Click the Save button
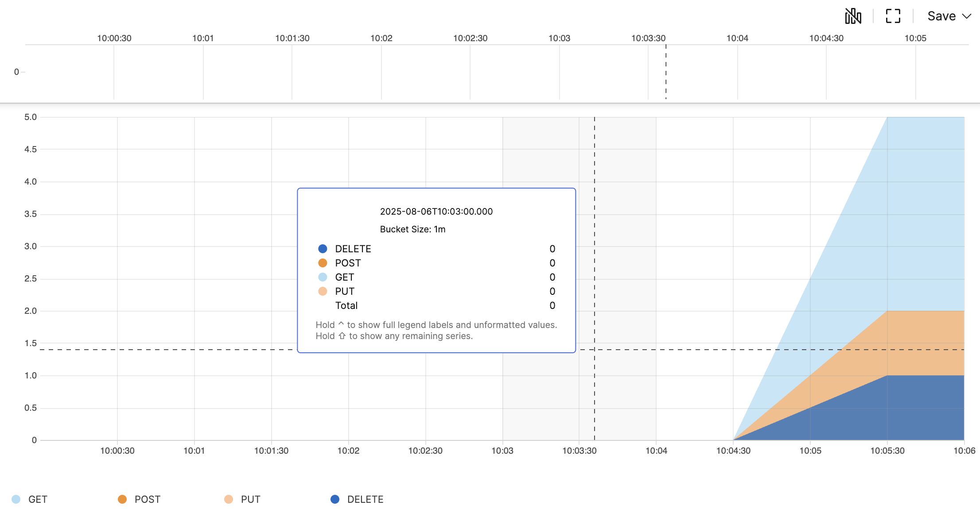980x509 pixels. point(941,16)
